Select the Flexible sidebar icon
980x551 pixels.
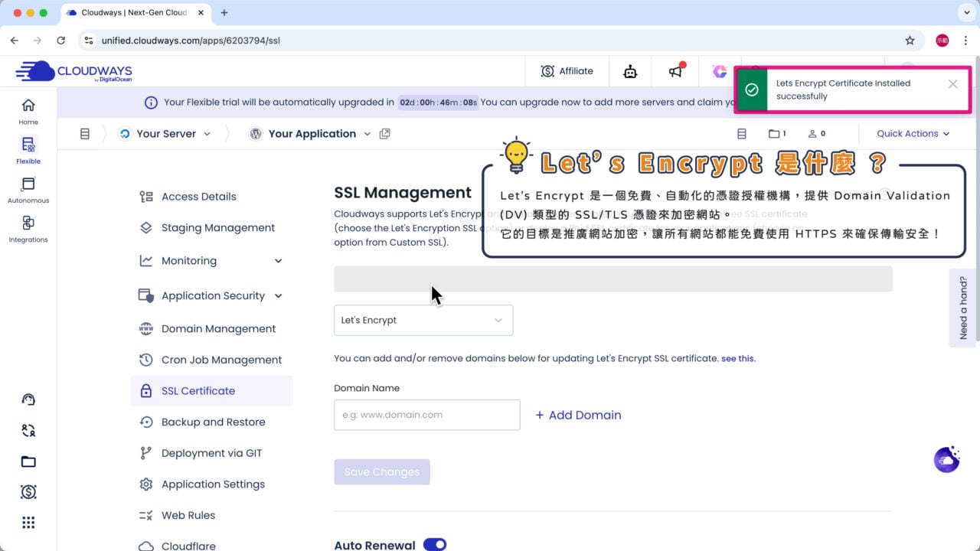point(28,148)
